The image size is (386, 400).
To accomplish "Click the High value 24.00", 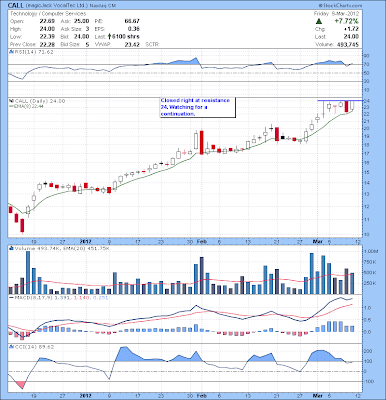I will tap(47, 29).
